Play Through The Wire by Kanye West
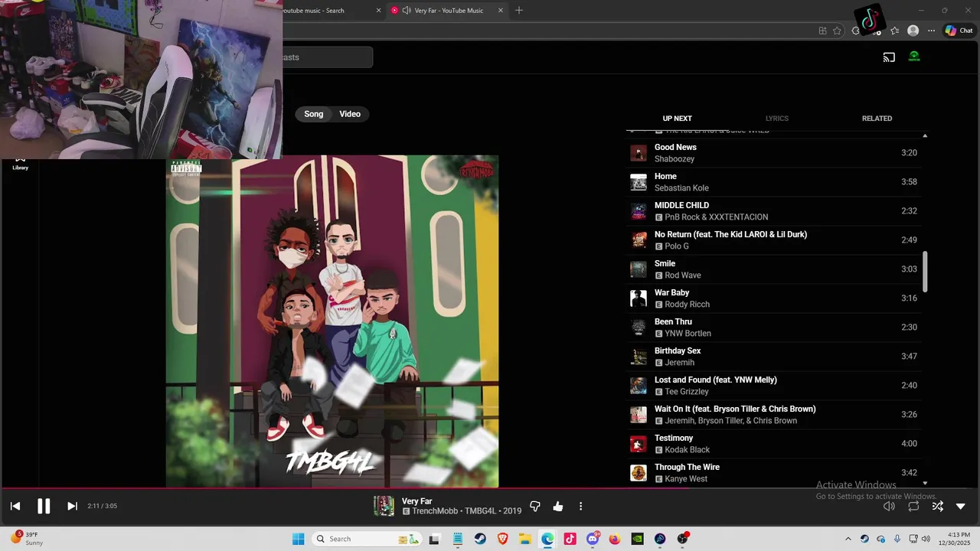Viewport: 980px width, 551px height. 773,473
